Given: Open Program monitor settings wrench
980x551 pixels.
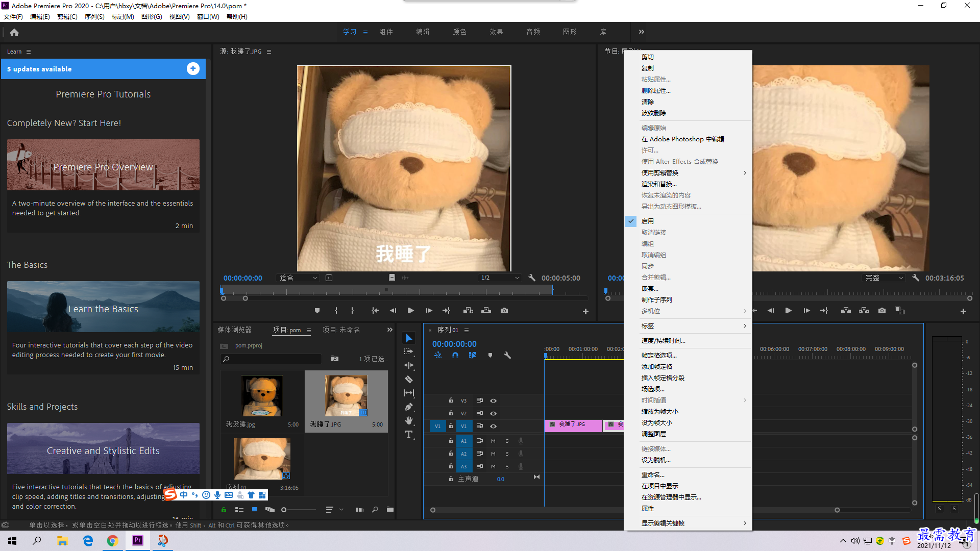Looking at the screenshot, I should pos(916,278).
